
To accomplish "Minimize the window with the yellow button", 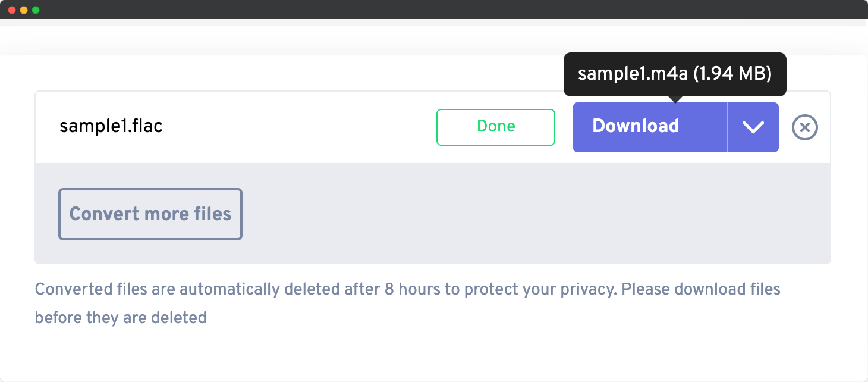I will [x=24, y=10].
